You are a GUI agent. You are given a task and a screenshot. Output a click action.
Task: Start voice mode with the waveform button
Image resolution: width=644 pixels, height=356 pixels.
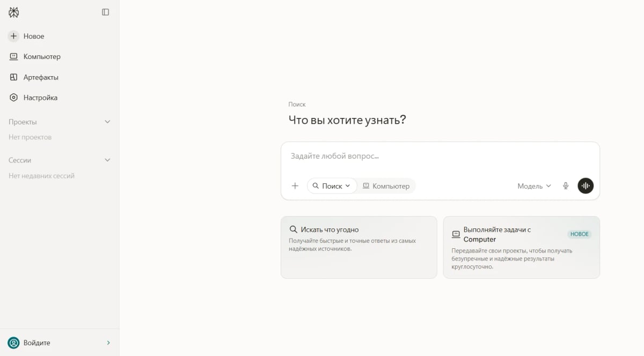tap(586, 186)
